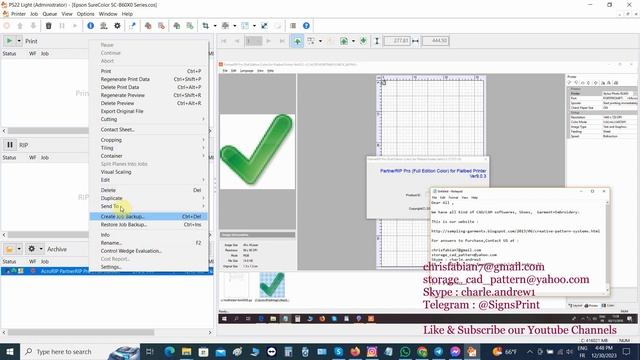The height and width of the screenshot is (360, 640).
Task: Click the columns list icon in toolbar
Action: pyautogui.click(x=293, y=26)
